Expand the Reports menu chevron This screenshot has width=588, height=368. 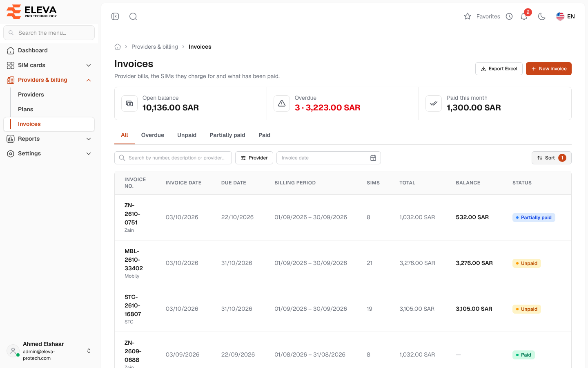tap(89, 139)
